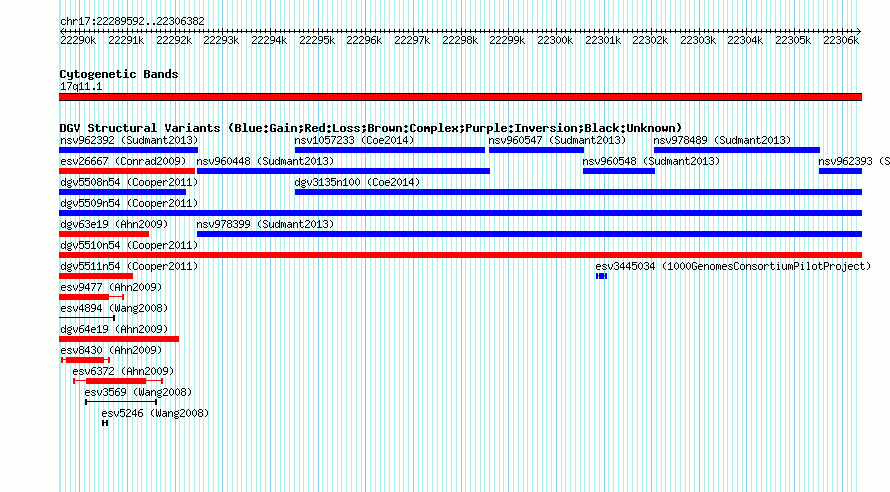Click nsv978489 (Sudmant2013) label
890x492 pixels.
(722, 140)
